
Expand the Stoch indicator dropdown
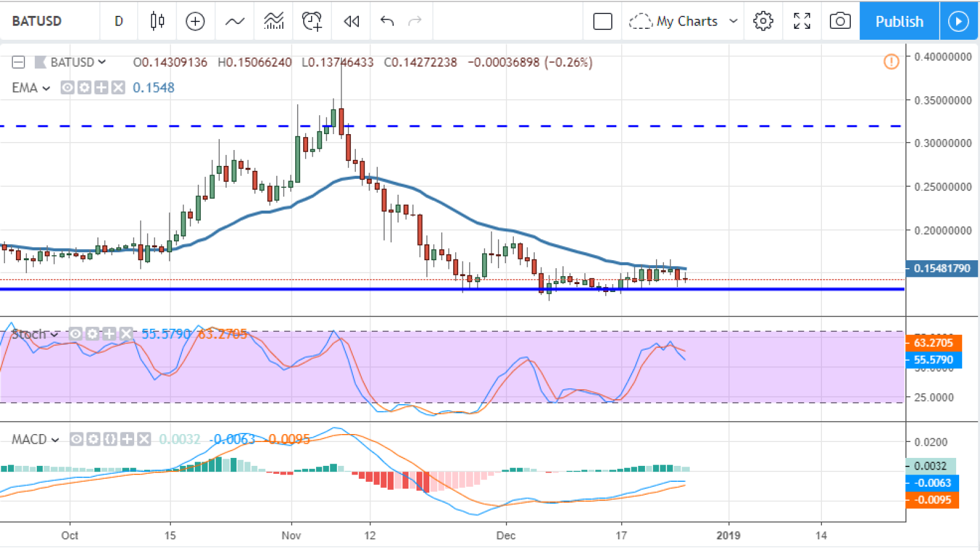click(55, 334)
